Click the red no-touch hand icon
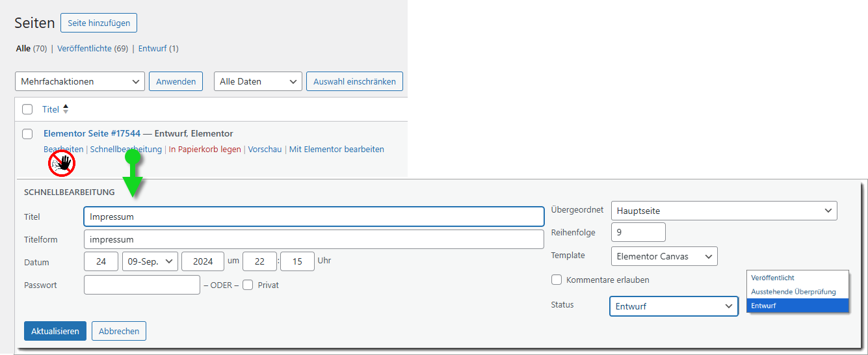This screenshot has height=355, width=868. [62, 164]
